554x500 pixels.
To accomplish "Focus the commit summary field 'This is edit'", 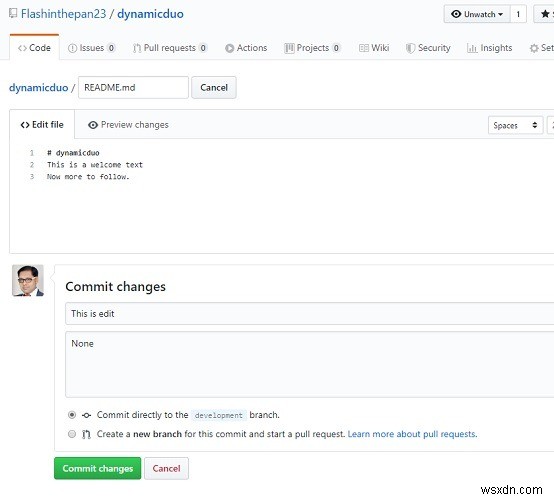I will pyautogui.click(x=310, y=313).
